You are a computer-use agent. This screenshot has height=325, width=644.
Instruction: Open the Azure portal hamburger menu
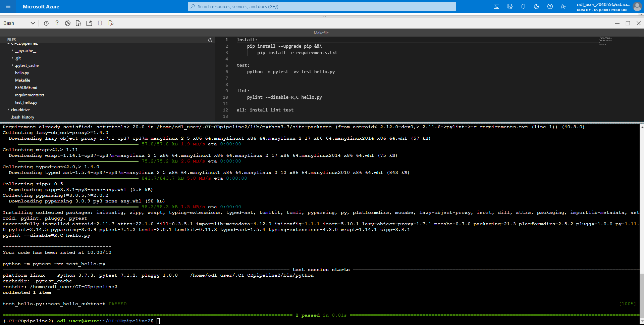(x=8, y=6)
